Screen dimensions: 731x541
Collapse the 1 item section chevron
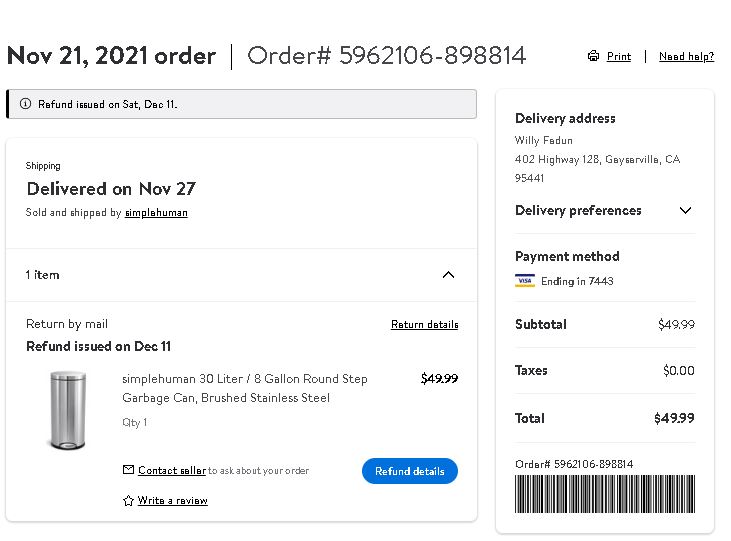point(448,275)
